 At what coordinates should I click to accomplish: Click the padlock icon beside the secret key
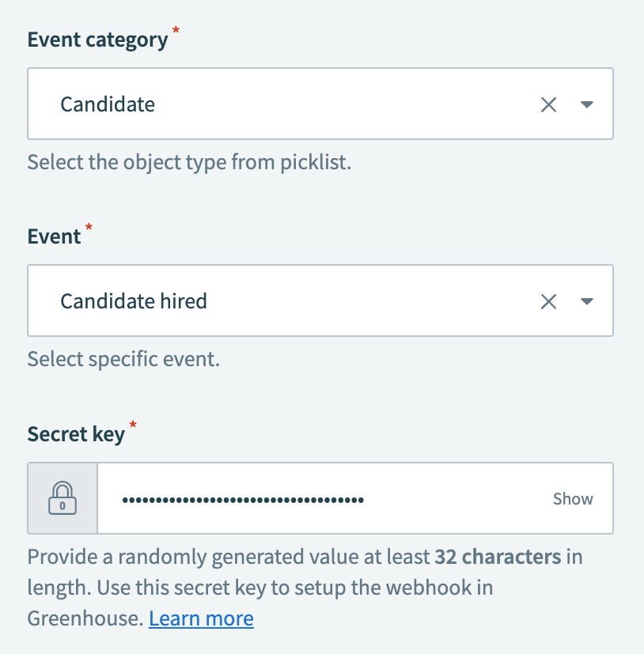pyautogui.click(x=62, y=497)
